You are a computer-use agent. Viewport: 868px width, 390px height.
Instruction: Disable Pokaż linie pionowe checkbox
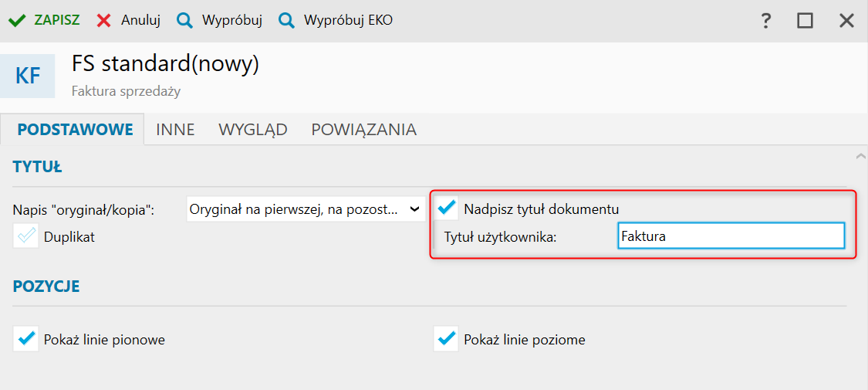(26, 338)
